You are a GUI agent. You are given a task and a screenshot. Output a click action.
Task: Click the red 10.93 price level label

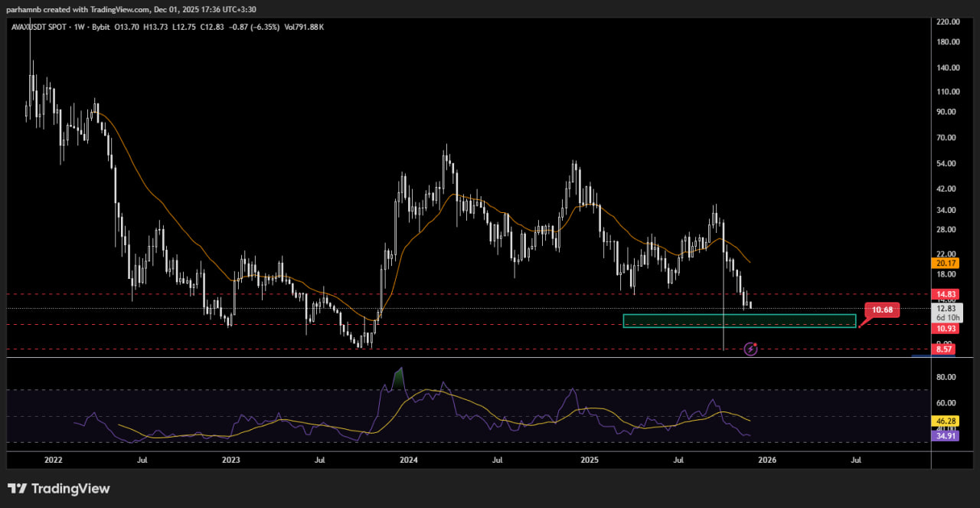tap(947, 328)
